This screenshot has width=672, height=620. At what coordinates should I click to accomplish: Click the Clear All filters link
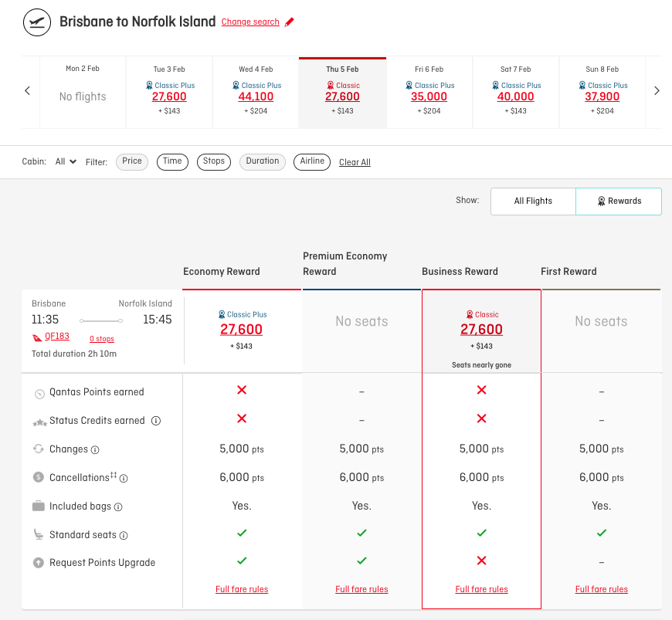click(355, 162)
